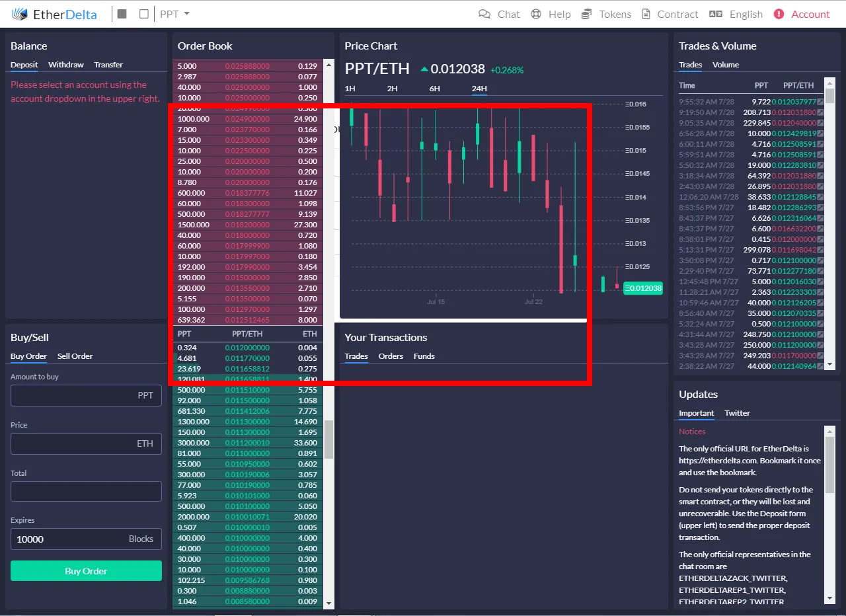Click the Expires blocks field showing 10000
The height and width of the screenshot is (616, 846).
tap(86, 539)
